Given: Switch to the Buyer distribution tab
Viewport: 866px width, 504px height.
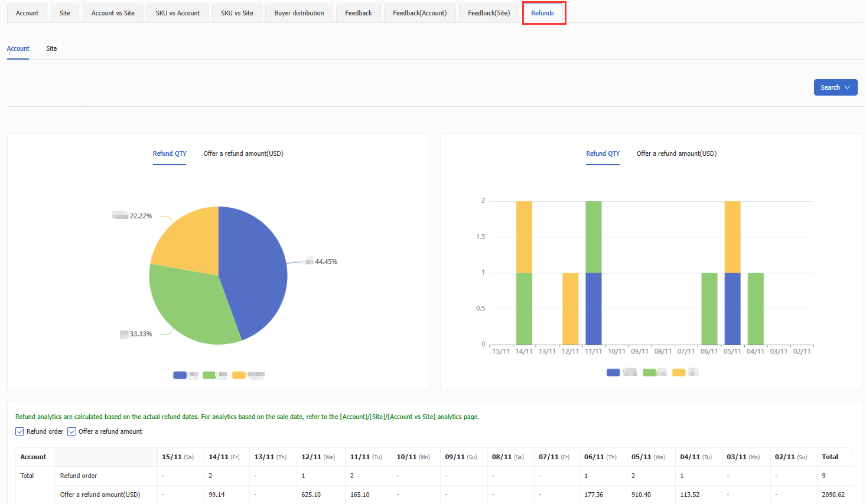Looking at the screenshot, I should click(x=299, y=13).
